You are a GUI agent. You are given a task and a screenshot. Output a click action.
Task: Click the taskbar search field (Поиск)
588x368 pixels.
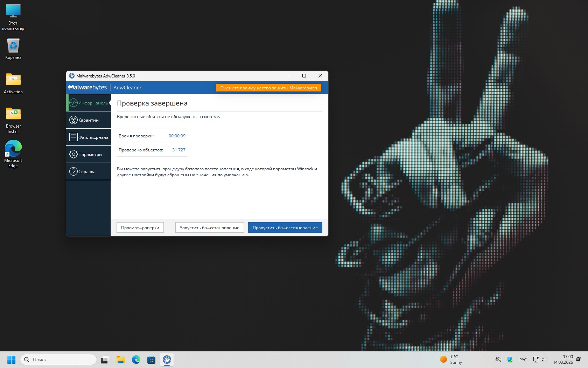58,360
